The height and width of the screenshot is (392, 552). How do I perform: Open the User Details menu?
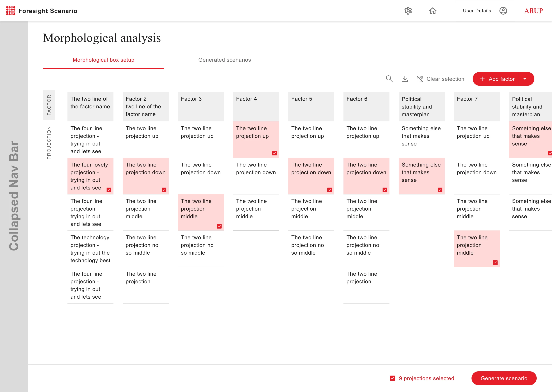click(477, 11)
